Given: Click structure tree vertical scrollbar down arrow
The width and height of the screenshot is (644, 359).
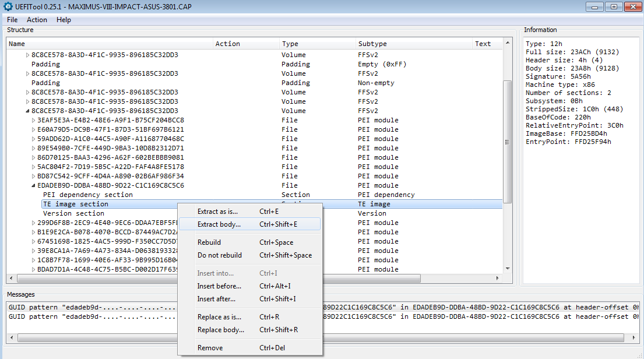Looking at the screenshot, I should point(508,269).
